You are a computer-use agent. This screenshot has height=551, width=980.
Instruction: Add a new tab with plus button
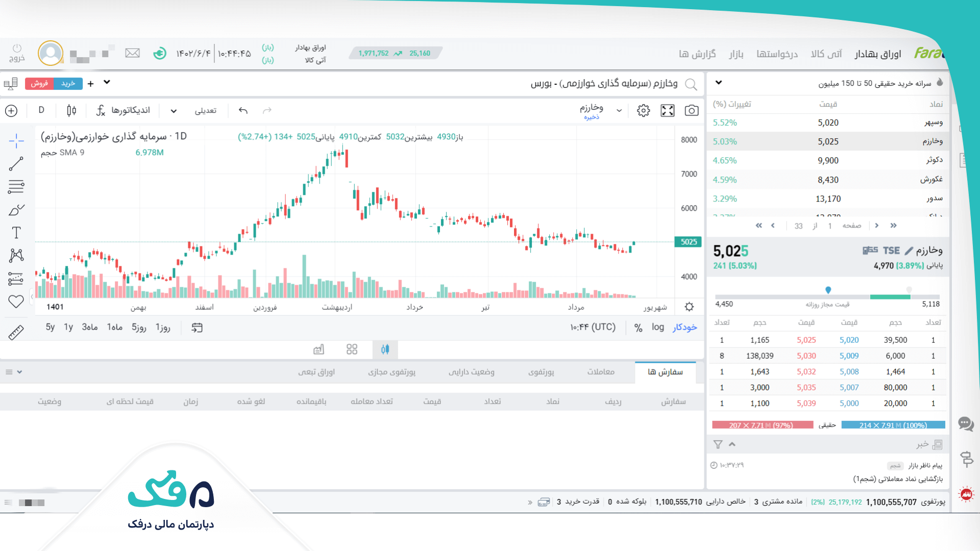[x=90, y=83]
